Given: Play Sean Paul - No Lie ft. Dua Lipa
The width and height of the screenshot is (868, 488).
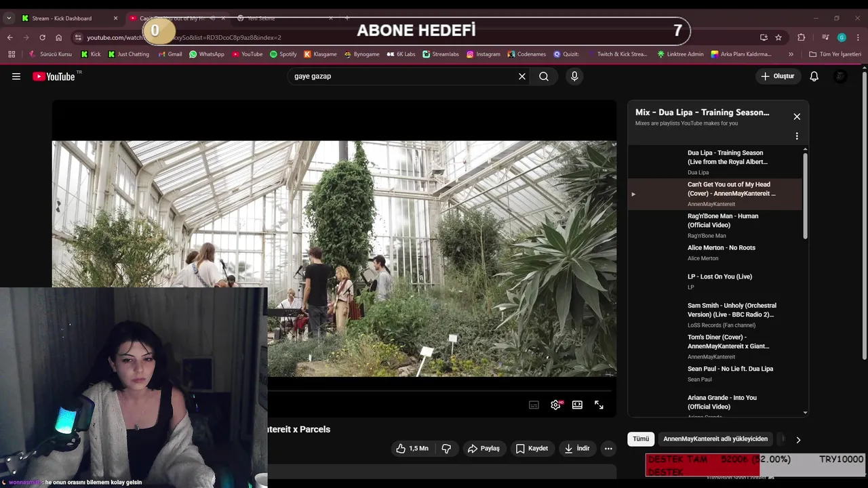Looking at the screenshot, I should (x=715, y=373).
